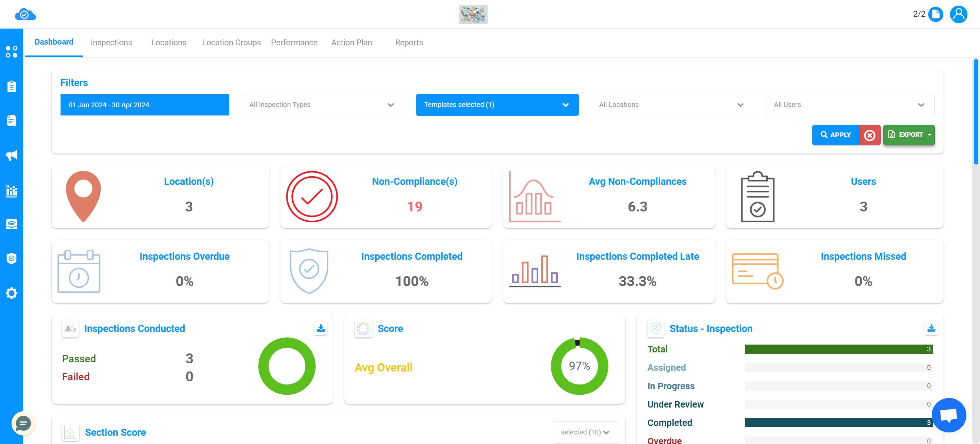Click the location pin card icon
Viewport: 980px width, 444px height.
click(x=83, y=196)
